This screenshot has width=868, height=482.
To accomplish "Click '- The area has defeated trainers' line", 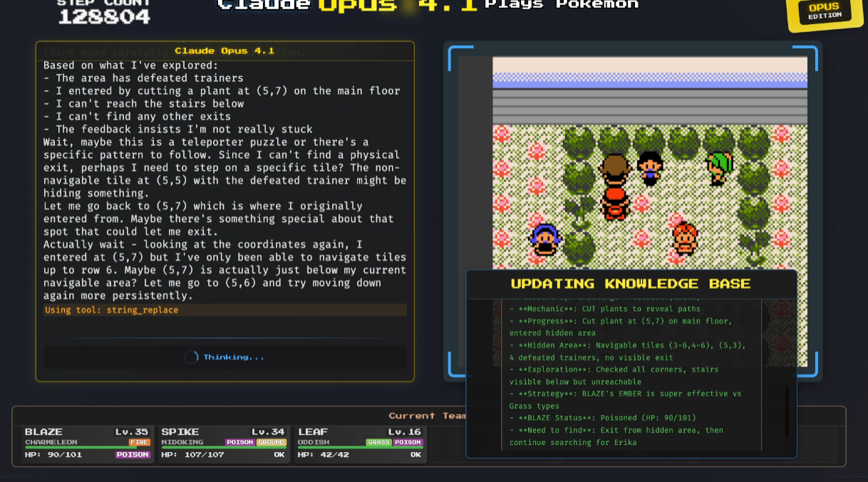I will pos(143,78).
